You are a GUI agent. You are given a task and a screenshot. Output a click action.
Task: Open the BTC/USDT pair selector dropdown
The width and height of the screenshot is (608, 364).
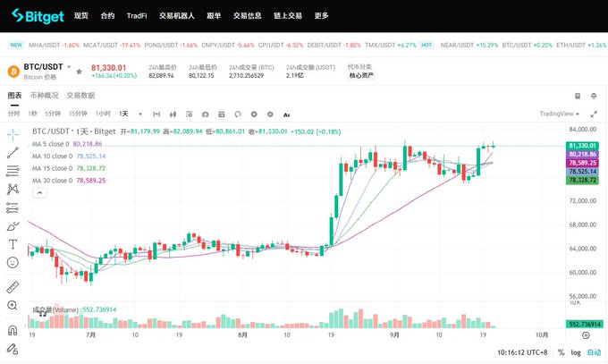[69, 67]
